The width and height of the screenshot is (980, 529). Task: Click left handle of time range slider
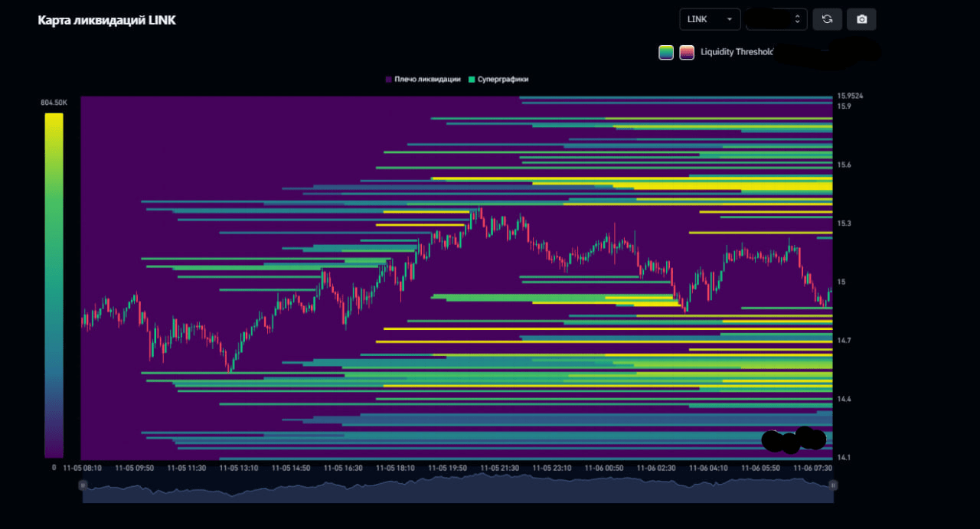pyautogui.click(x=83, y=485)
